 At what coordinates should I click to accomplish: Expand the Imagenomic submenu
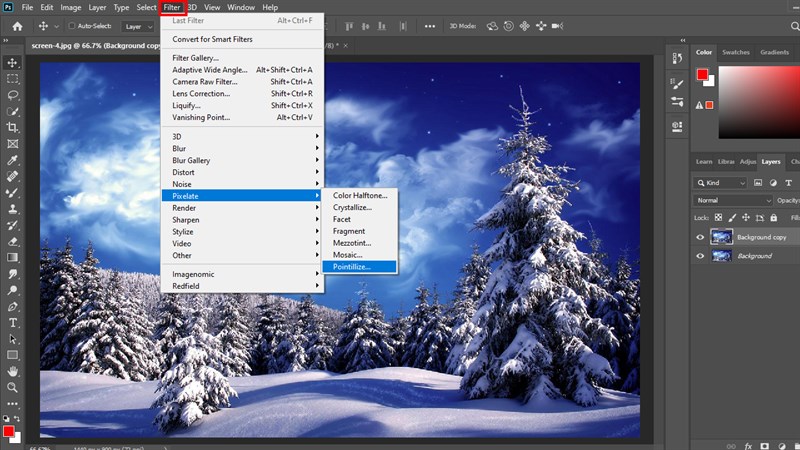pyautogui.click(x=242, y=274)
